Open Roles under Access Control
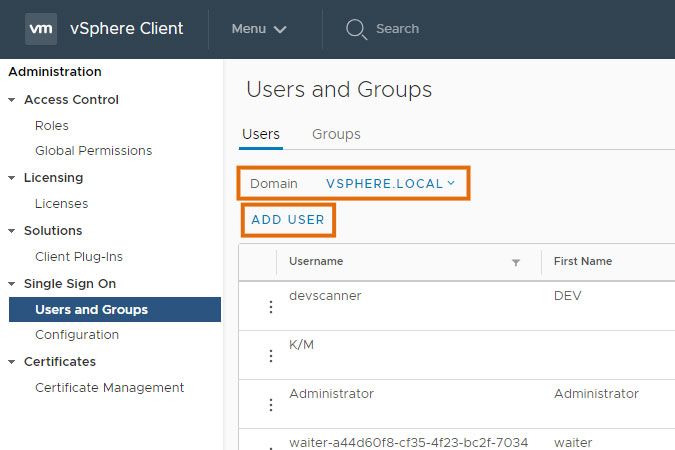The image size is (675, 450). click(x=52, y=126)
